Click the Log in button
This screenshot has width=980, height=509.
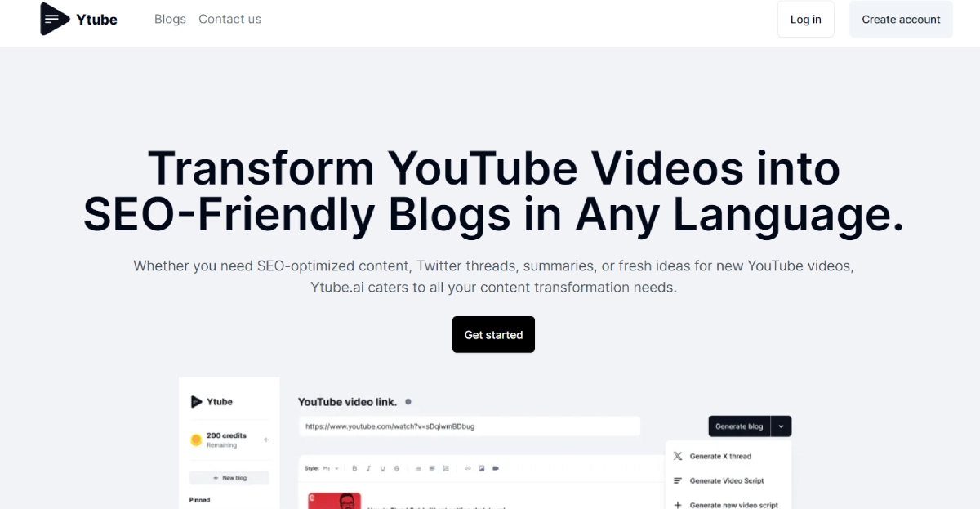click(805, 19)
